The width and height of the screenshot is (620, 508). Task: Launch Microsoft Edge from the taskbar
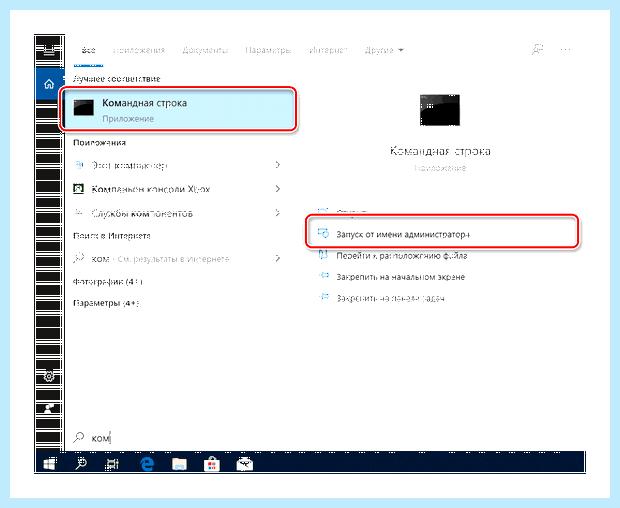point(147,463)
